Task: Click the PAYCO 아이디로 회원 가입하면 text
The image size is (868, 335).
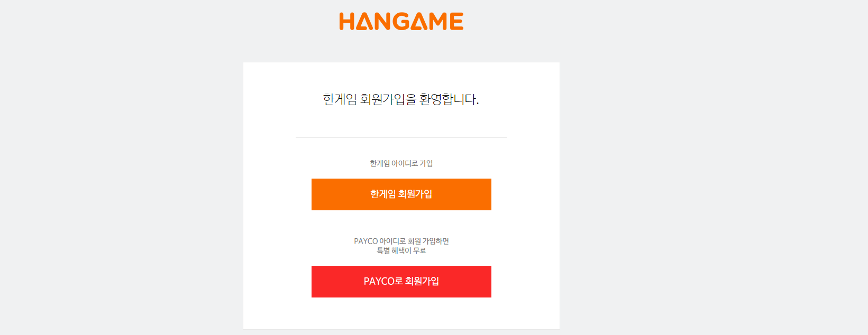Action: 401,241
